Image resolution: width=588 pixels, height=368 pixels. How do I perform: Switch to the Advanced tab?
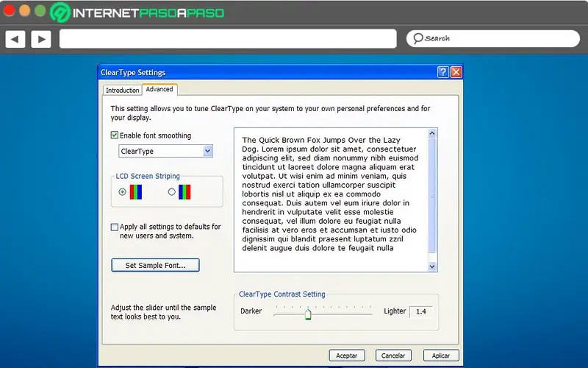(x=159, y=89)
